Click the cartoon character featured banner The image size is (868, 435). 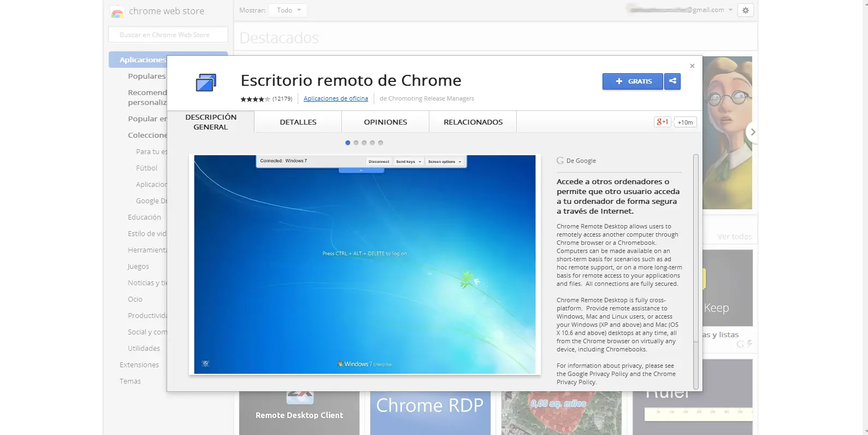(728, 133)
